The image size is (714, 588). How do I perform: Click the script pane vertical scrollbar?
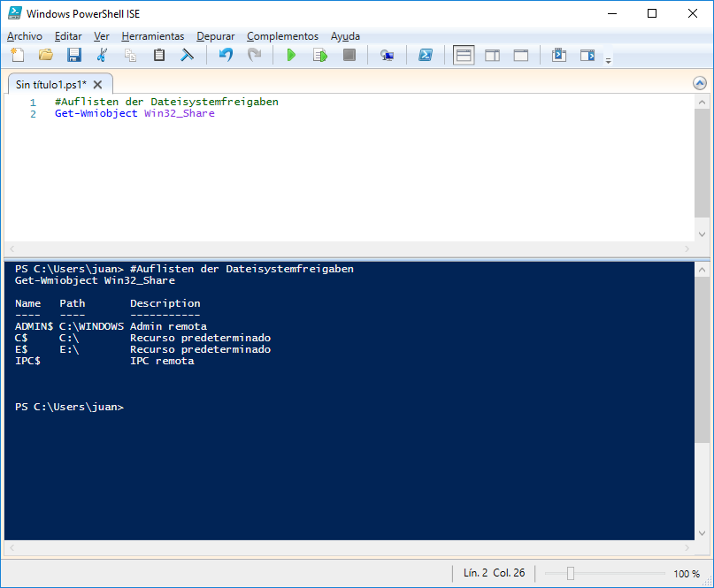(702, 163)
